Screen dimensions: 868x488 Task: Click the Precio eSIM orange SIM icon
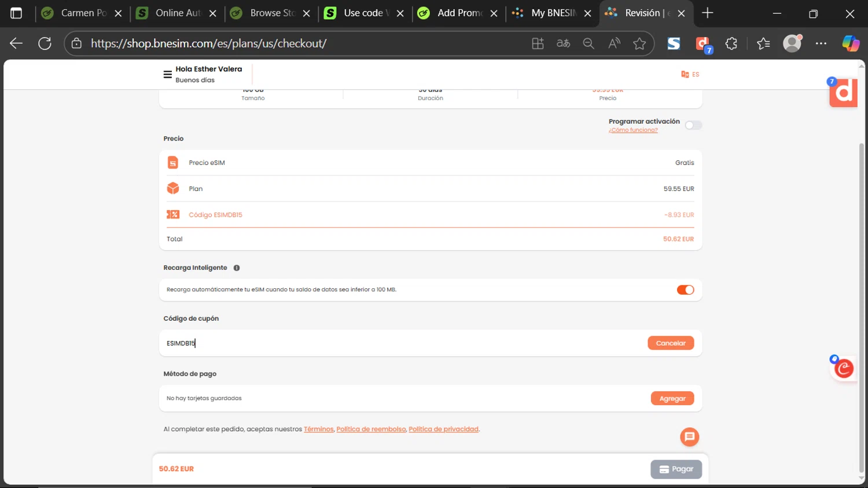[173, 163]
